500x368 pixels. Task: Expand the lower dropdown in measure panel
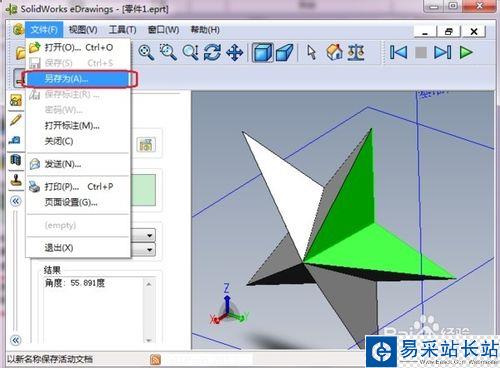[x=150, y=249]
